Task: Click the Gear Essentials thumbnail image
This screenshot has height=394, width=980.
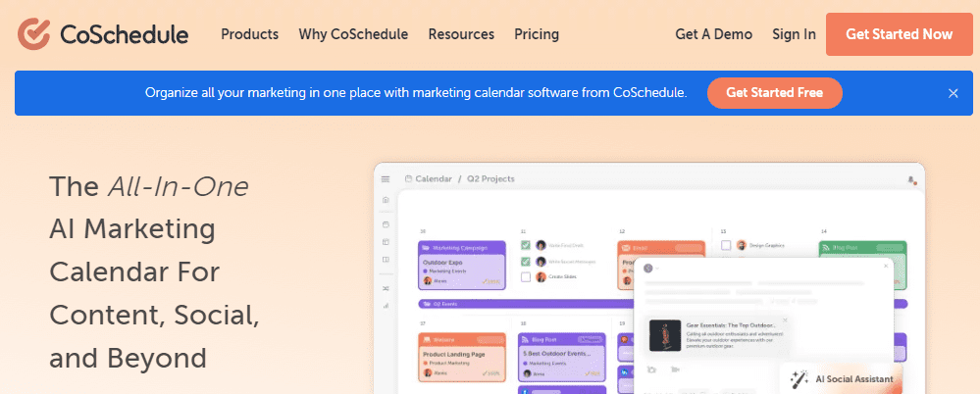Action: point(665,335)
